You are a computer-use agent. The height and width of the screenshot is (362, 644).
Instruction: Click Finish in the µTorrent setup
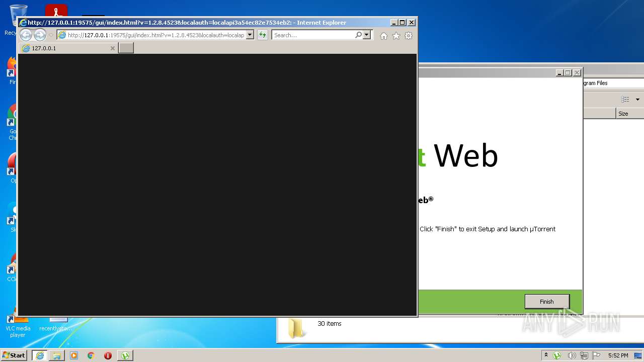[x=547, y=302]
